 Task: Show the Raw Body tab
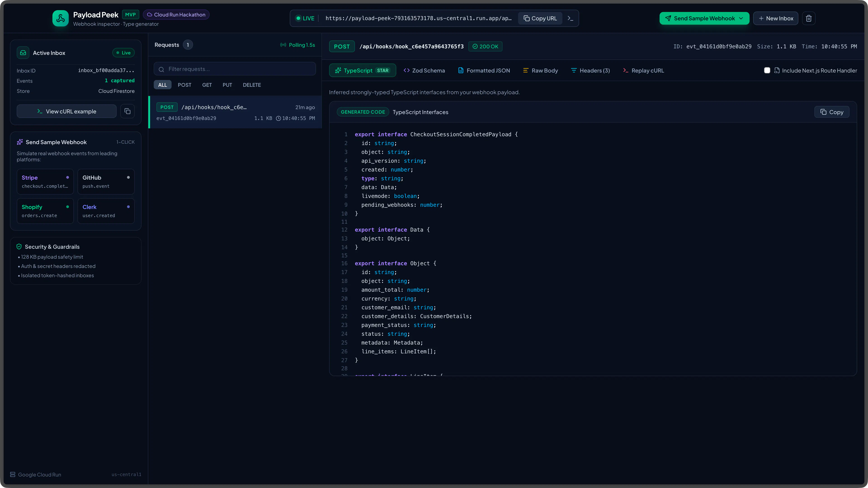pyautogui.click(x=540, y=70)
